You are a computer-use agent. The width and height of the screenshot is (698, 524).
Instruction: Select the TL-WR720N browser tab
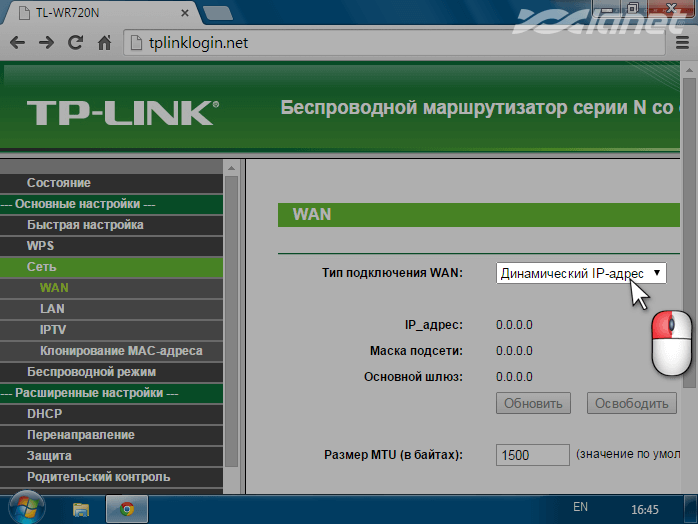[x=101, y=13]
